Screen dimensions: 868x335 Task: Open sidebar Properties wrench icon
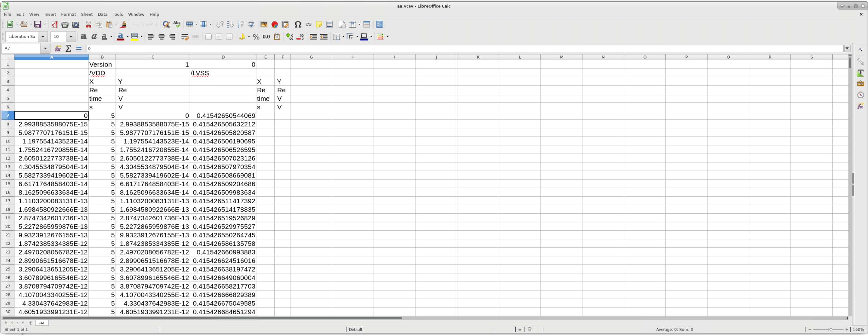point(861,62)
